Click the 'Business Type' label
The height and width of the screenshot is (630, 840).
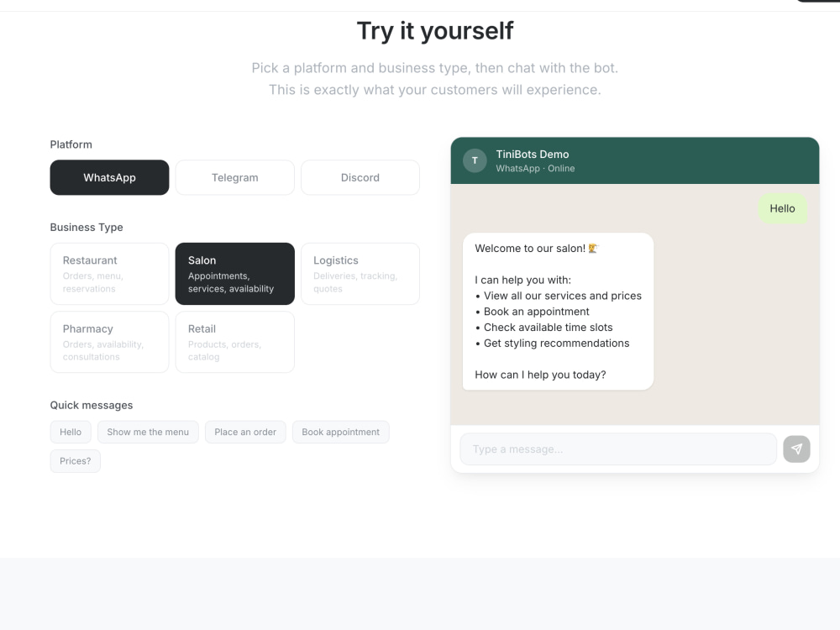(87, 227)
